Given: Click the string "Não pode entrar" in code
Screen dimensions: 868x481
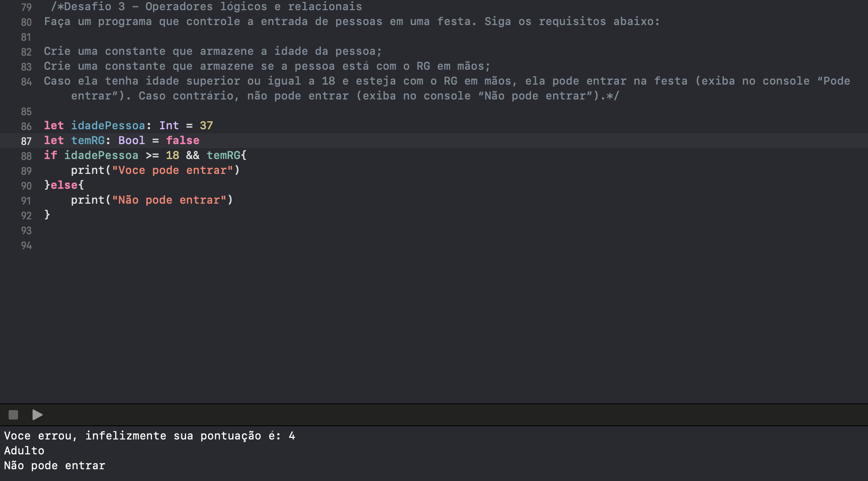Looking at the screenshot, I should [169, 200].
